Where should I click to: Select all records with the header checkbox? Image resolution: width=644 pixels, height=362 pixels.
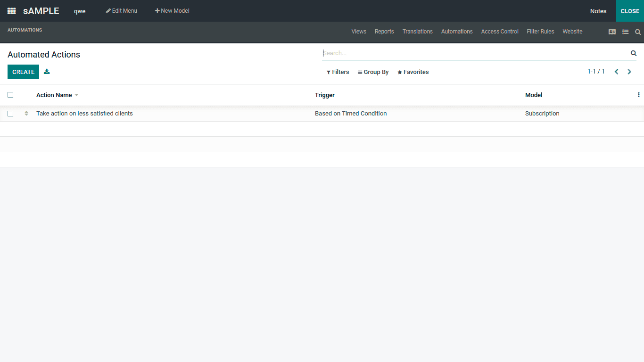click(x=10, y=94)
